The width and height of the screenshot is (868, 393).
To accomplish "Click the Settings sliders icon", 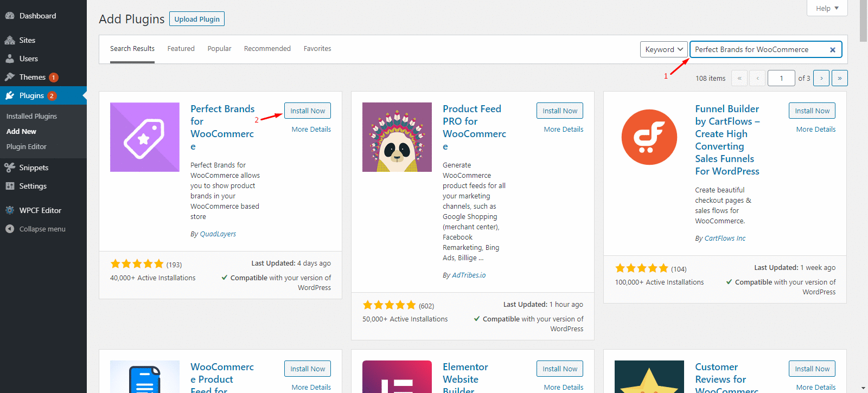I will [x=10, y=186].
